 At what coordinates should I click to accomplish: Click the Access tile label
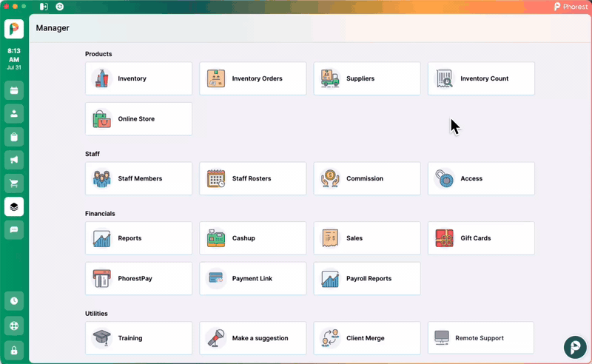tap(471, 178)
